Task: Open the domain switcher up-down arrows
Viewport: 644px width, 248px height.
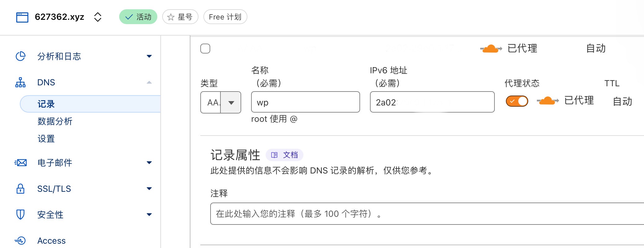Action: point(98,17)
